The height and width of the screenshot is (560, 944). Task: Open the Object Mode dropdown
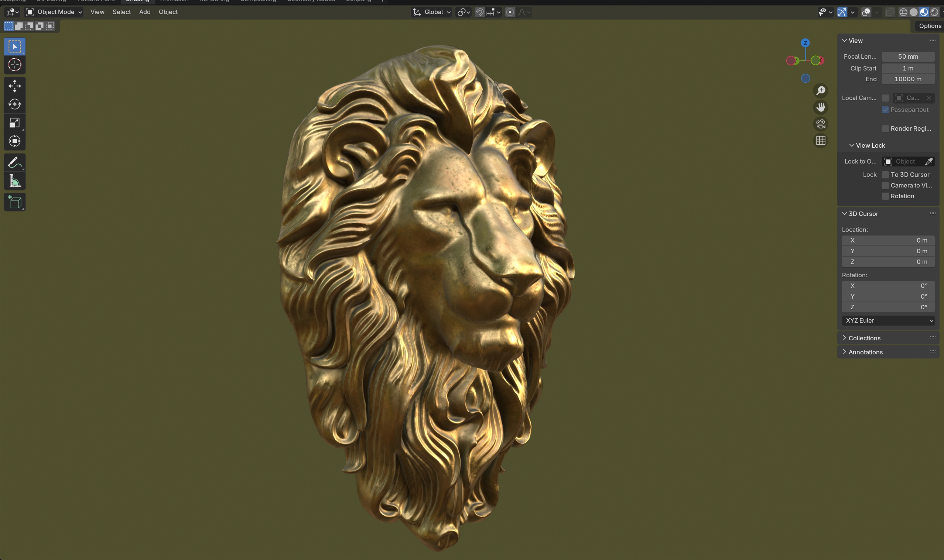54,12
